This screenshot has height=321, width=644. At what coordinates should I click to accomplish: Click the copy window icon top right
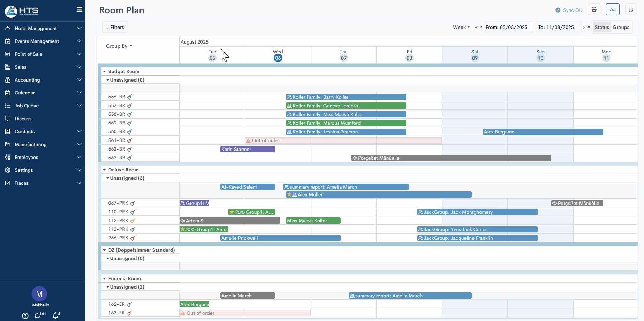coord(631,10)
